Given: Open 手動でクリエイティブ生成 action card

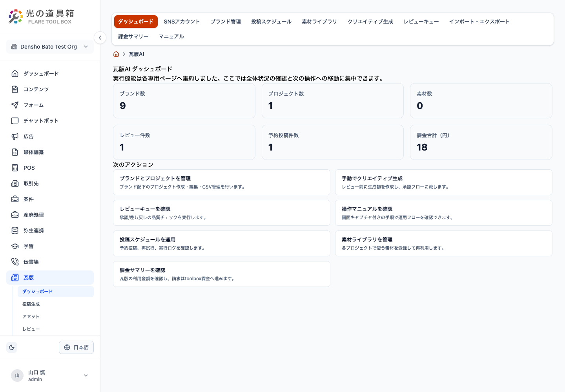Looking at the screenshot, I should click(444, 182).
